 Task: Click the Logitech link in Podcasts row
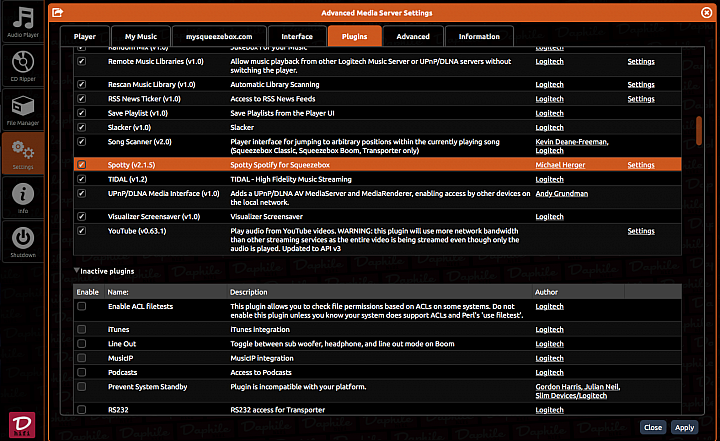549,372
